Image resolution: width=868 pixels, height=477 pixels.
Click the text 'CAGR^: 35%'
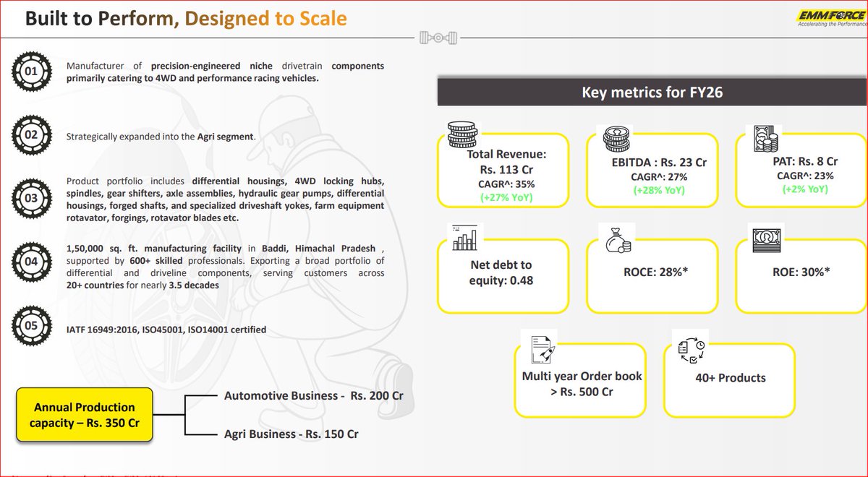tap(505, 184)
